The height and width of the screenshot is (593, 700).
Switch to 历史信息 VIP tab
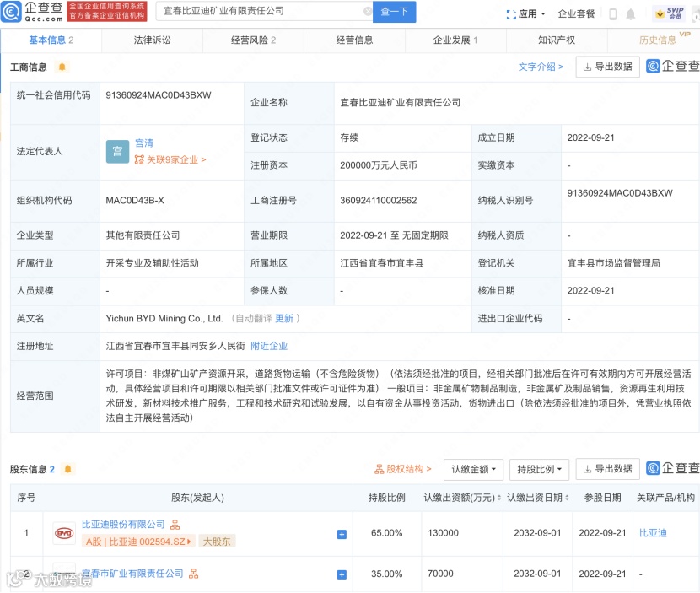pos(658,40)
